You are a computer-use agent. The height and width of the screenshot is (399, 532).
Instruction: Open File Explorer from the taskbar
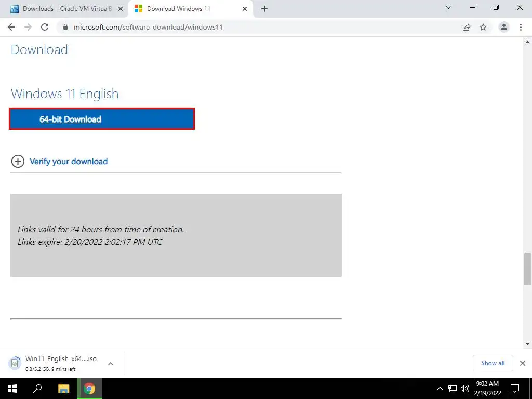pos(64,389)
